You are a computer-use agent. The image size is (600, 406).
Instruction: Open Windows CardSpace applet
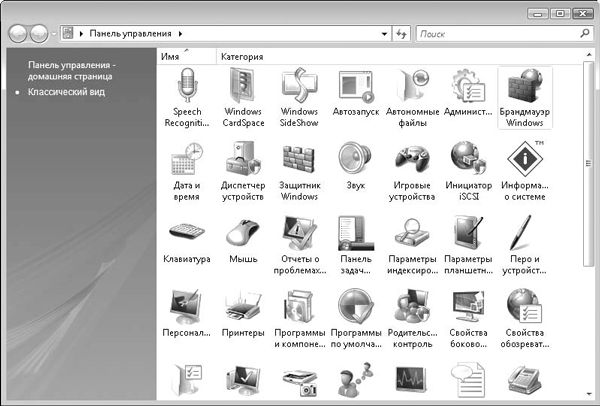click(x=243, y=90)
